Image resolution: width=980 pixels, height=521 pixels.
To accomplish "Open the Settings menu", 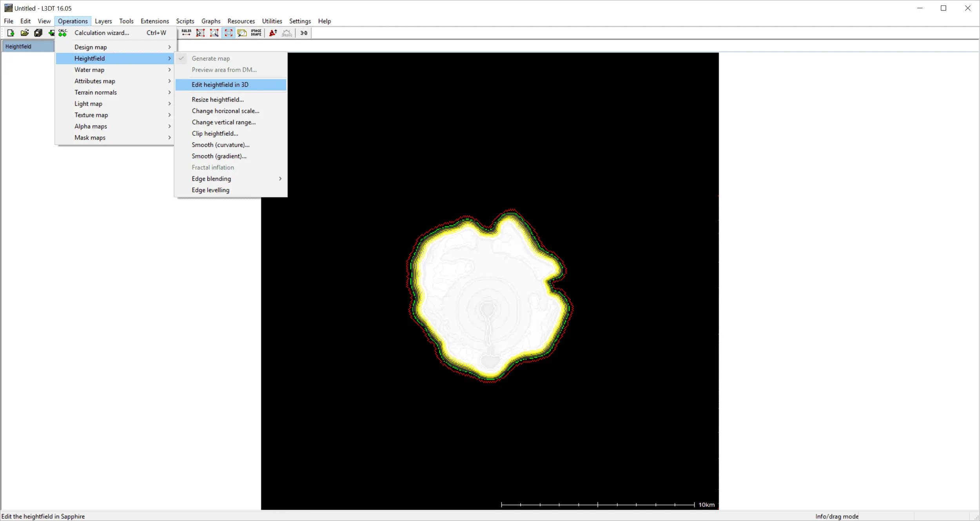I will pyautogui.click(x=300, y=21).
